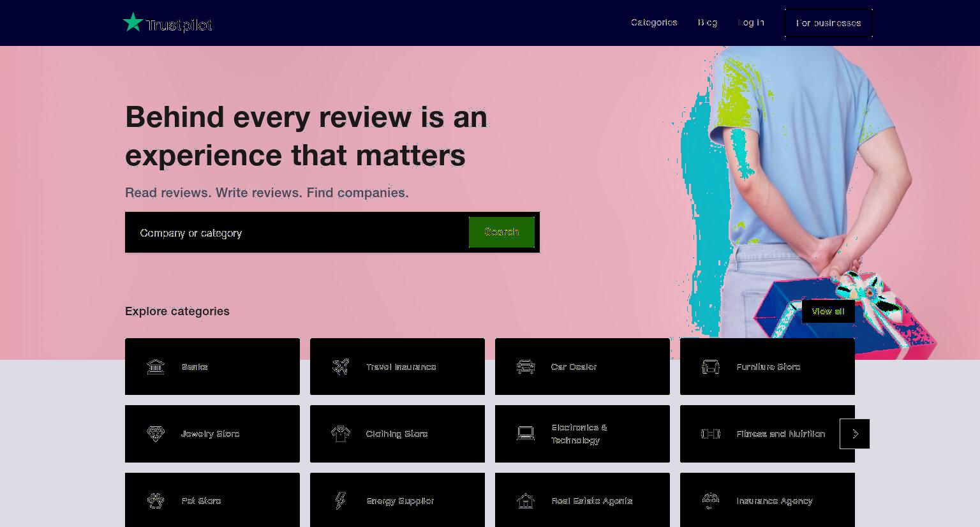This screenshot has width=980, height=527.
Task: Open the Fitness and Nutrition category label
Action: point(781,434)
